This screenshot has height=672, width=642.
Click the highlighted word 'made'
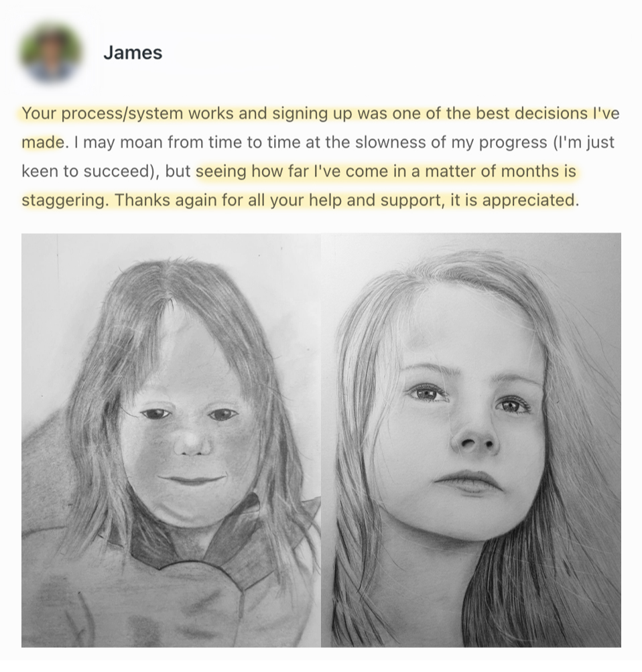pos(43,142)
